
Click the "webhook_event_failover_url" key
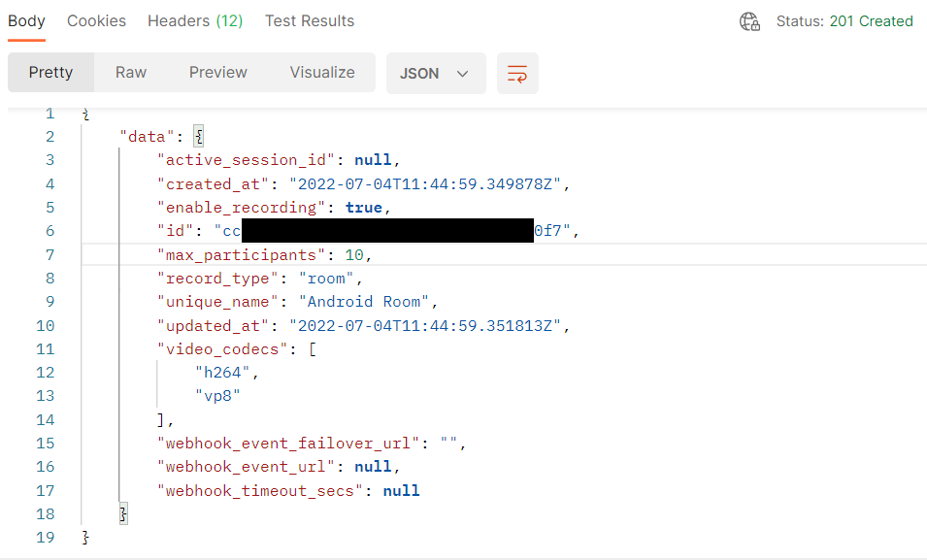tap(288, 443)
